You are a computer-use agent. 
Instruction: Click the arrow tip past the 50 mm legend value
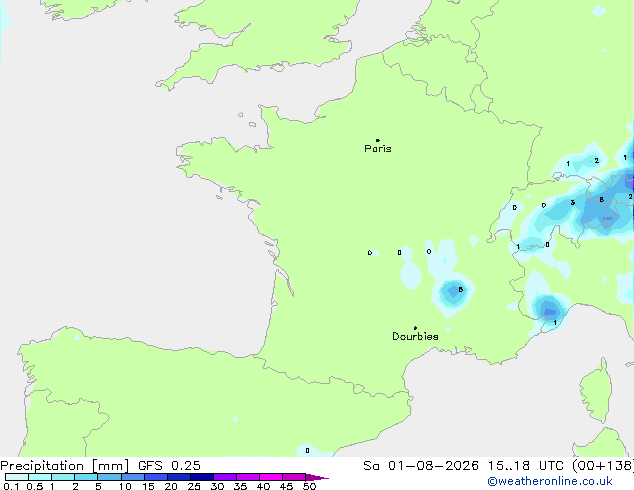coord(317,477)
